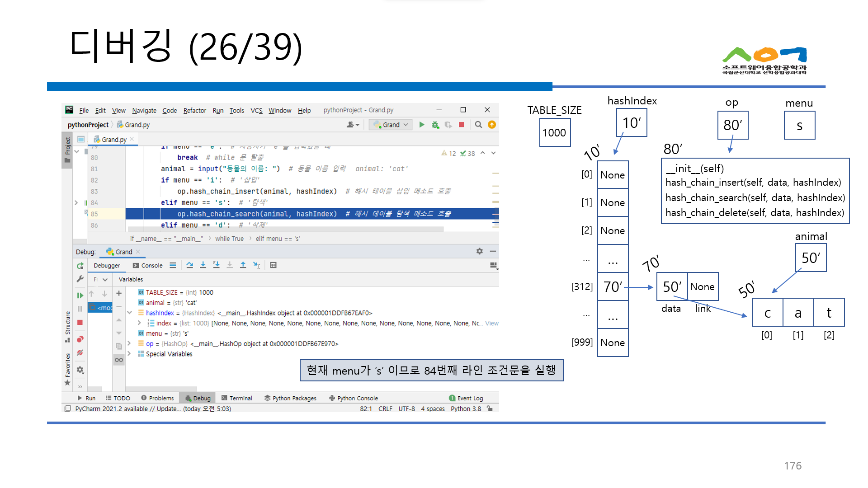Open debugger settings with the wrench icon
This screenshot has width=868, height=488.
tap(80, 279)
